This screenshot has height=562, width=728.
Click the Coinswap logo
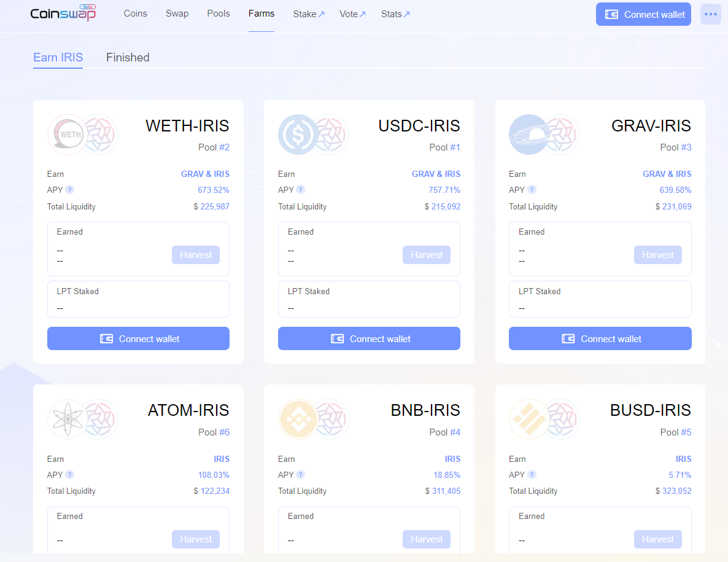[x=63, y=13]
